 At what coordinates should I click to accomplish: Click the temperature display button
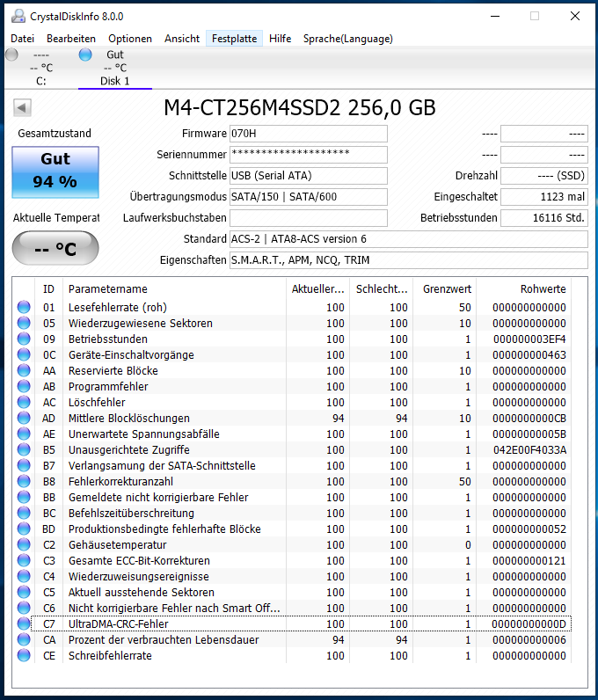(55, 248)
